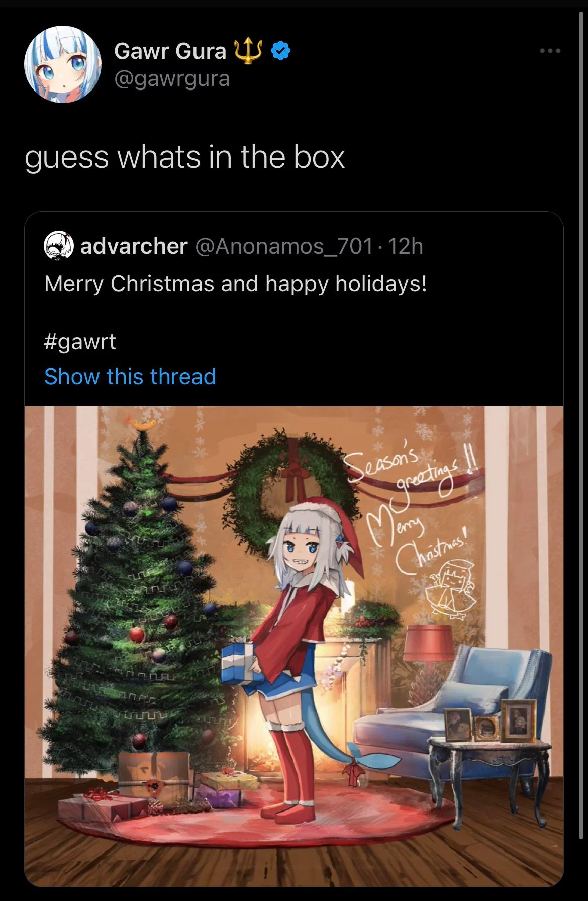Click the tweet text 'guess whats in the box'
Viewport: 588px width, 901px height.
184,157
